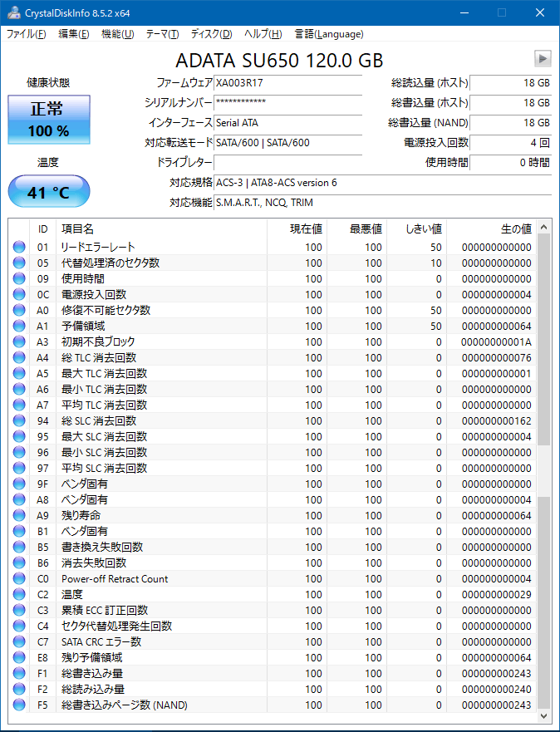This screenshot has width=560, height=732.
Task: Click status orb for 最大 SLC 消去回数 row
Action: 19,436
